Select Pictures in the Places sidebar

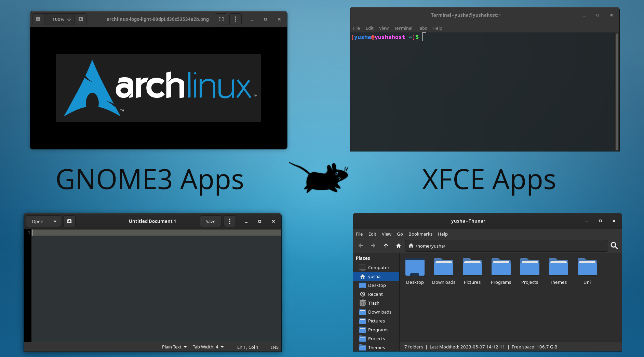[x=376, y=321]
